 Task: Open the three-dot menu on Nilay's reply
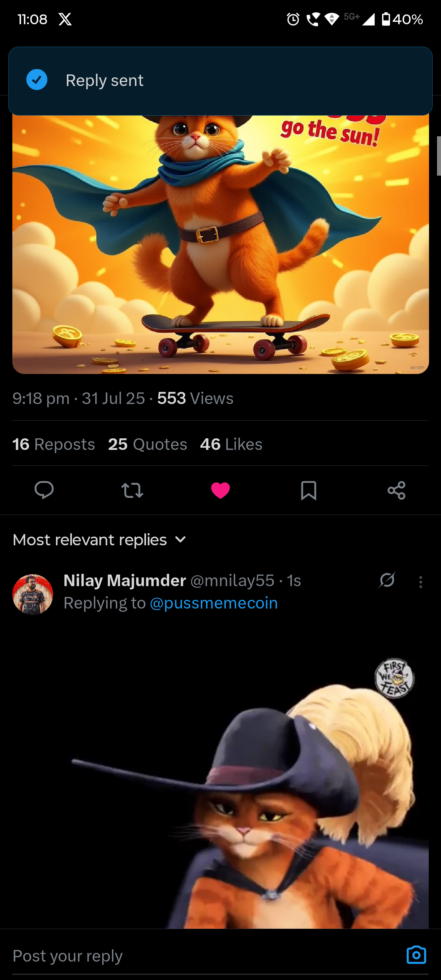(420, 582)
